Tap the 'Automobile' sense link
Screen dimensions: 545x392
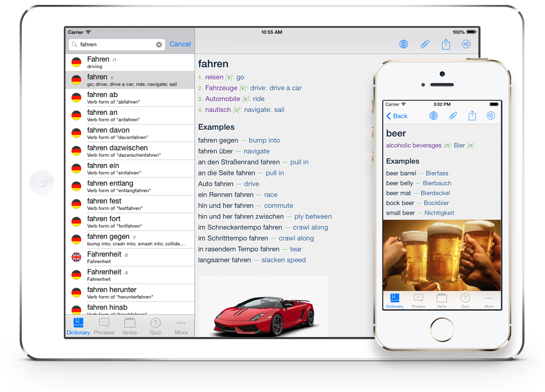point(222,99)
